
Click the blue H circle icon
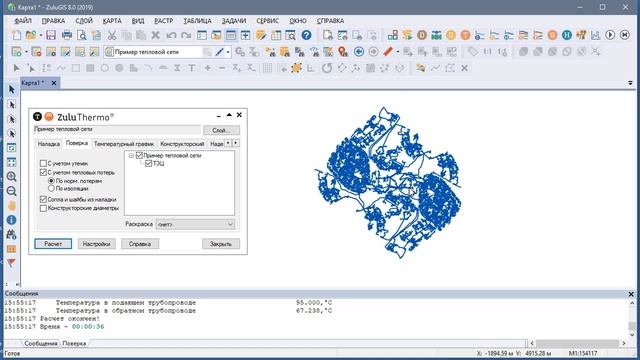(567, 35)
